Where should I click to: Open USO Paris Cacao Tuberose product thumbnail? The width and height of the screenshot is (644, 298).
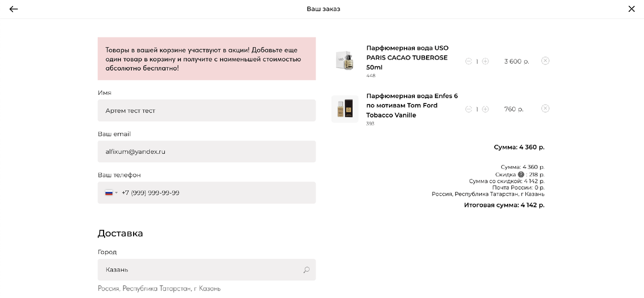coord(345,61)
